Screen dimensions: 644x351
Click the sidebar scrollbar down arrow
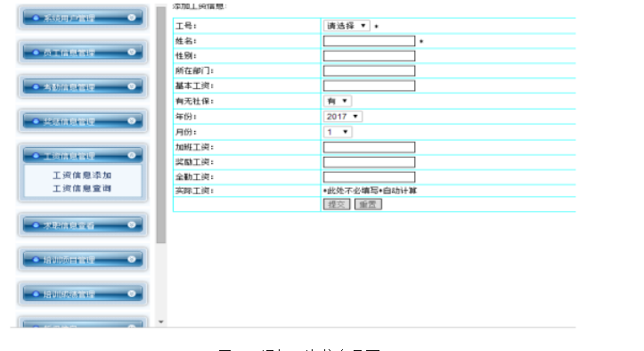point(161,322)
